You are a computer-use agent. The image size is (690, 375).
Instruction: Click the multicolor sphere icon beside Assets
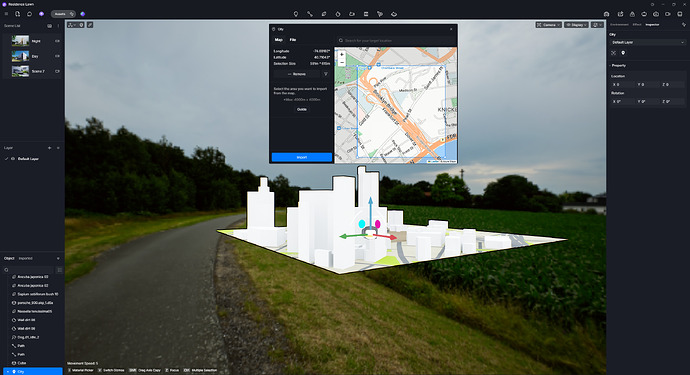pyautogui.click(x=83, y=14)
